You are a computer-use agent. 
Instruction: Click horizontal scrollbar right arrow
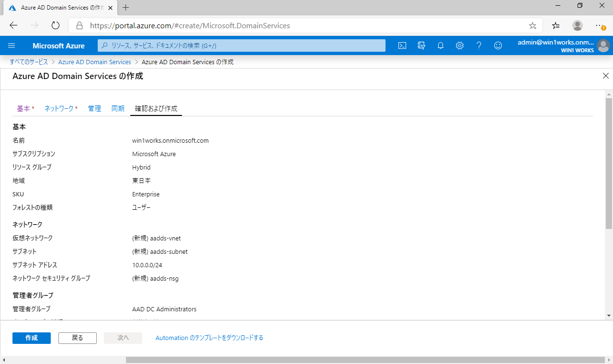(609, 360)
